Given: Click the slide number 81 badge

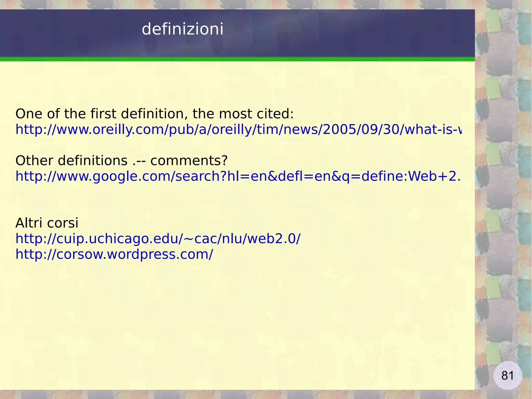Looking at the screenshot, I should (x=508, y=376).
